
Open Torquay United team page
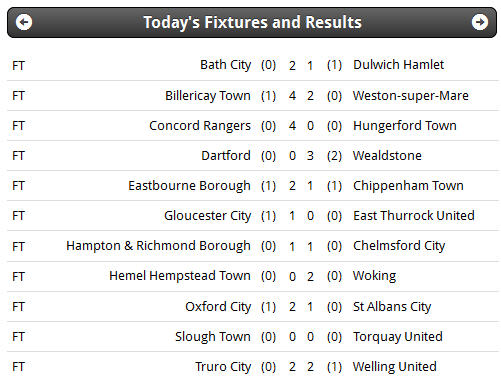[x=398, y=337]
